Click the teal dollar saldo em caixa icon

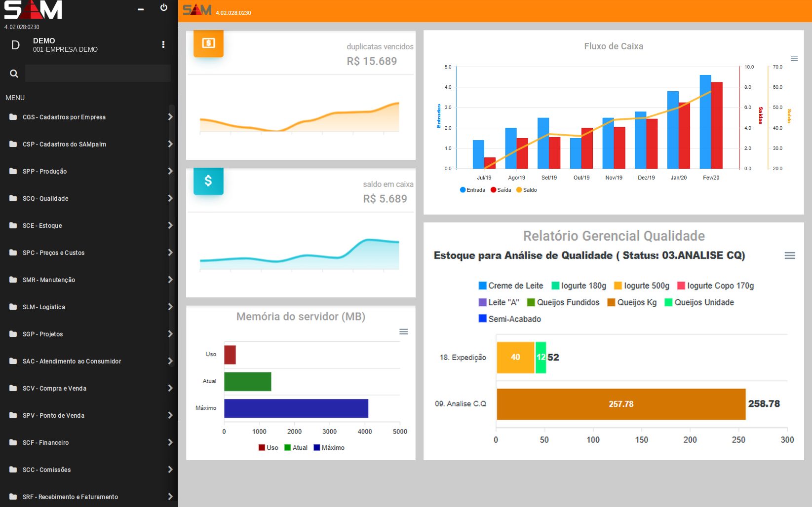(x=208, y=181)
